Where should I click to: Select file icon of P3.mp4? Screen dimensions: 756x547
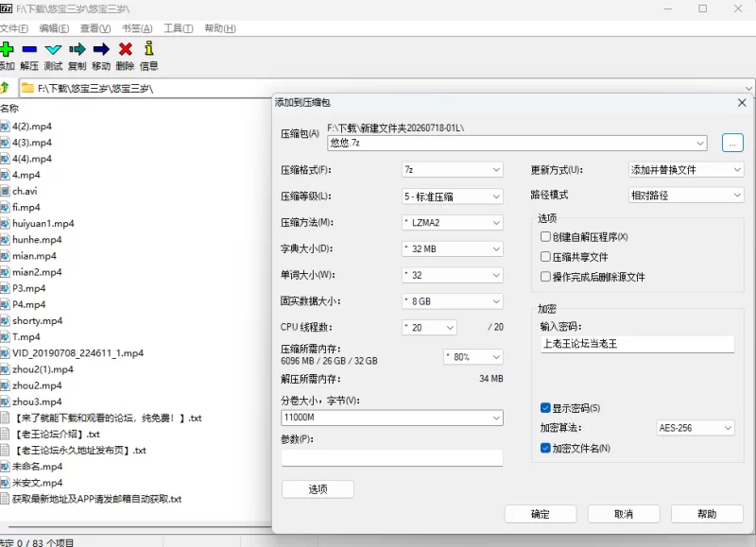[x=5, y=288]
